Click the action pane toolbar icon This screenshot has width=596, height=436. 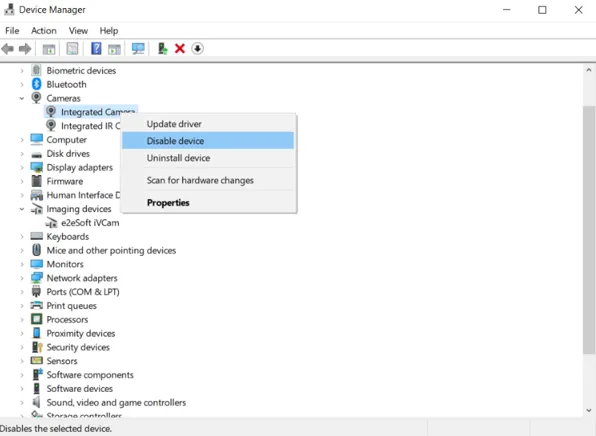[x=114, y=49]
